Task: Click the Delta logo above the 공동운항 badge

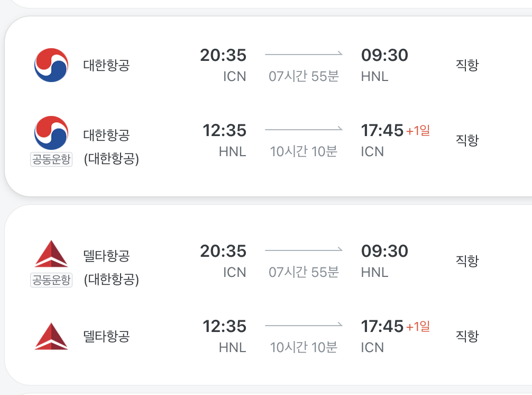Action: click(51, 254)
